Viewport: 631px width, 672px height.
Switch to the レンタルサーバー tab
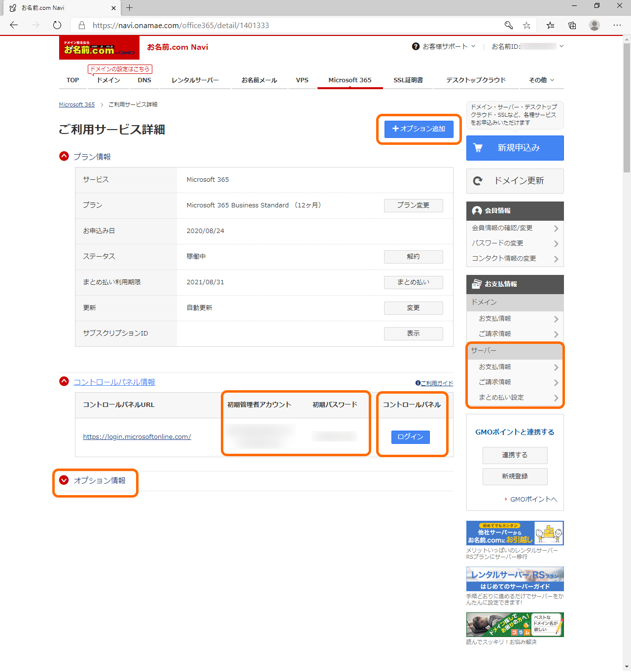click(x=195, y=80)
